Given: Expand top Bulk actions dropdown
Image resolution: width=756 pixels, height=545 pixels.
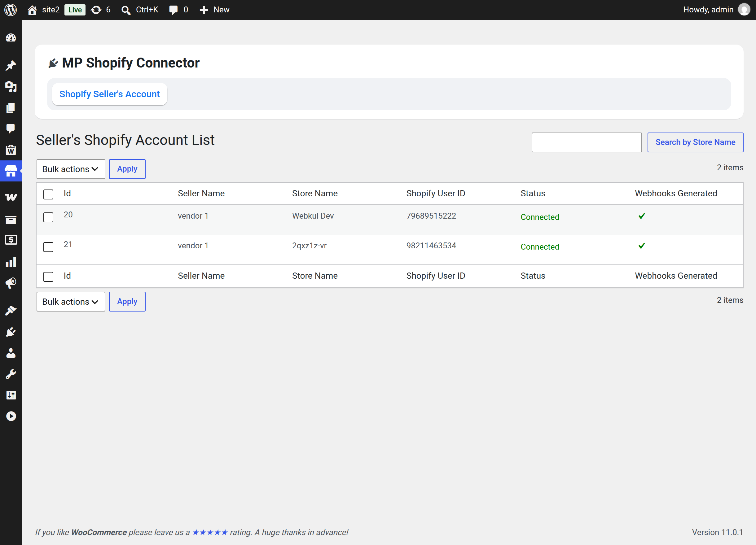Looking at the screenshot, I should pyautogui.click(x=71, y=169).
